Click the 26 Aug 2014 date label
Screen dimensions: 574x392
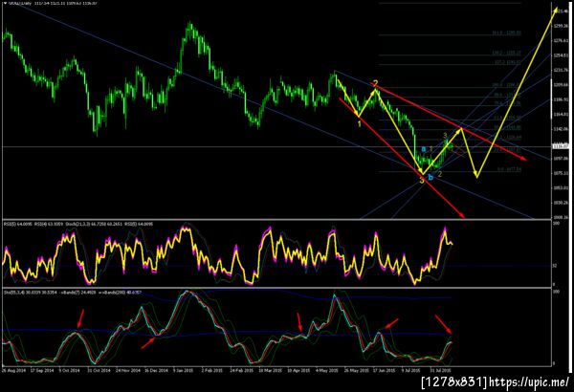point(14,370)
